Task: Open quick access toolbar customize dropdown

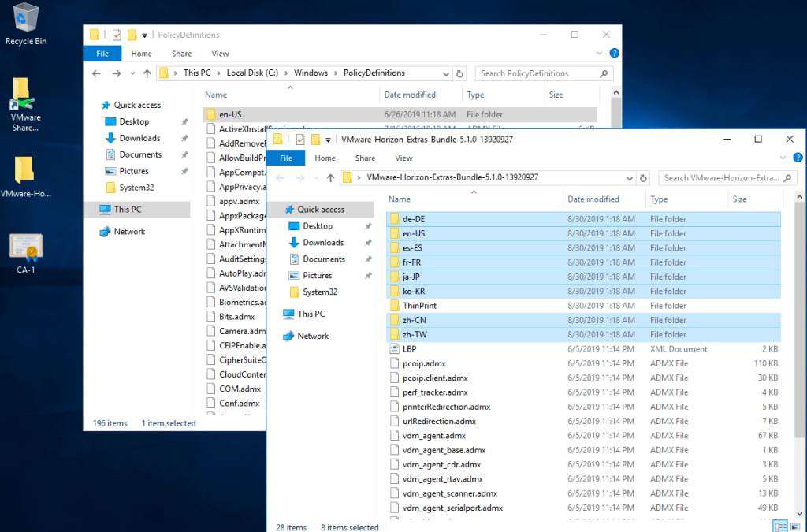Action: (x=328, y=140)
